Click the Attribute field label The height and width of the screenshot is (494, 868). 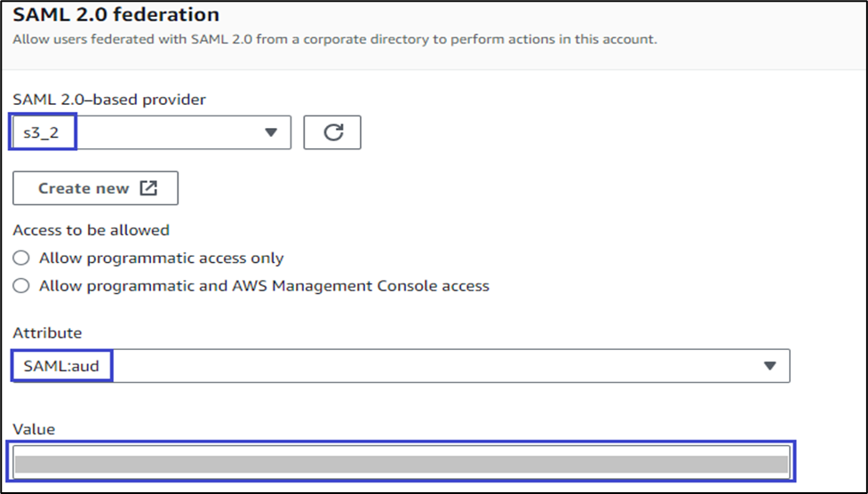47,333
